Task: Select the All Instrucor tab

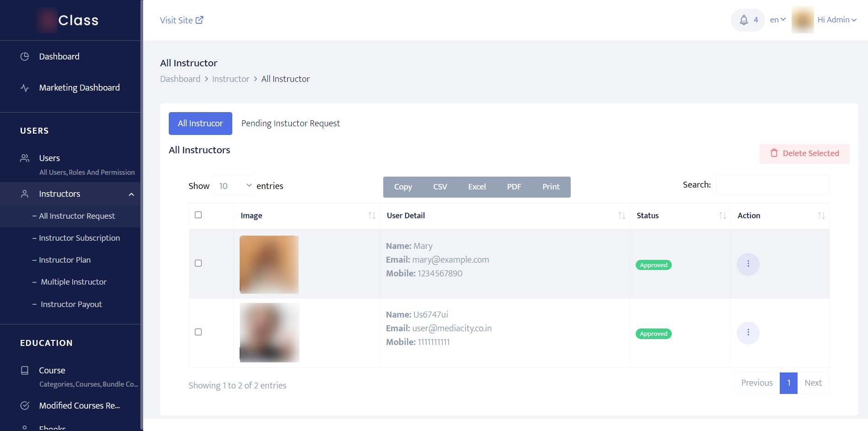Action: coord(200,123)
